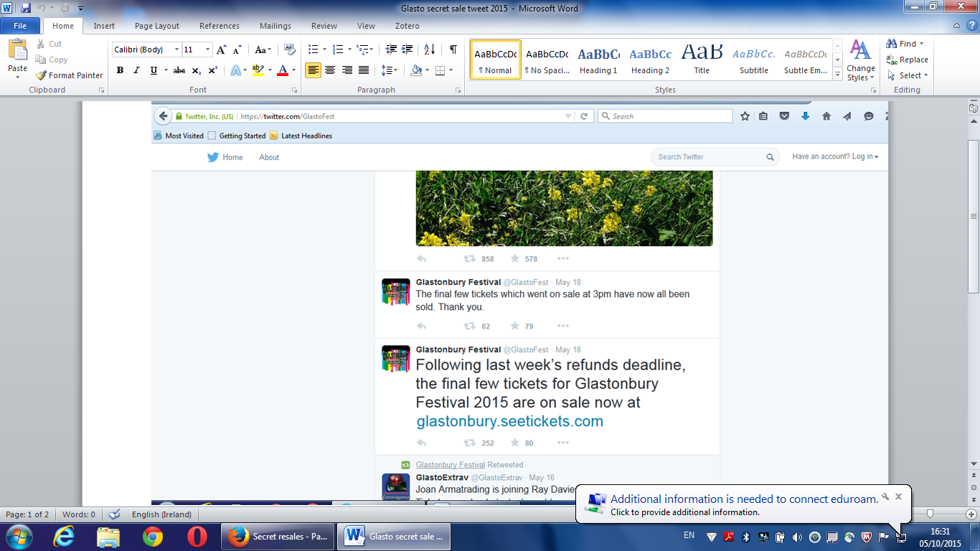The width and height of the screenshot is (980, 551).
Task: Click the Shading color button
Action: pos(416,70)
